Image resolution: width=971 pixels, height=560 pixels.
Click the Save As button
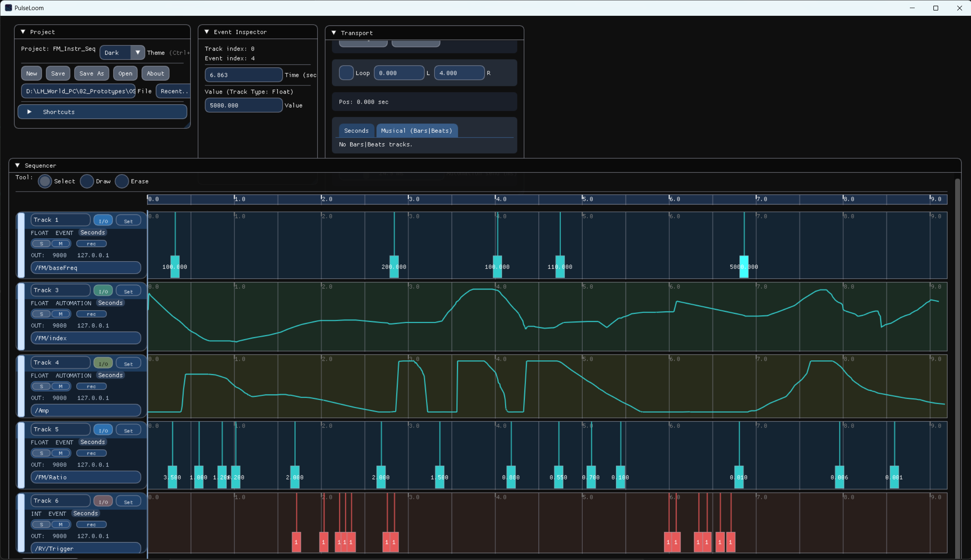(x=92, y=73)
